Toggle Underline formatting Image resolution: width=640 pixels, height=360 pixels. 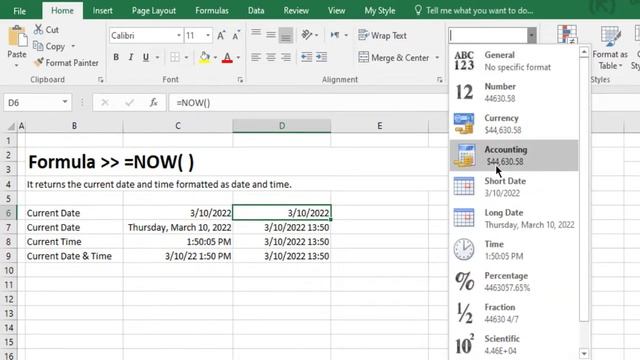pos(146,57)
